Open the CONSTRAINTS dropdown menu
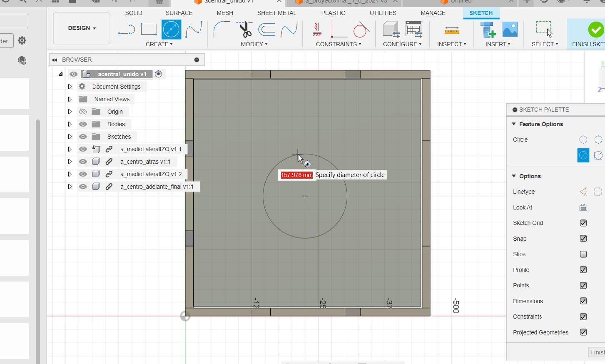This screenshot has height=364, width=605. 339,44
